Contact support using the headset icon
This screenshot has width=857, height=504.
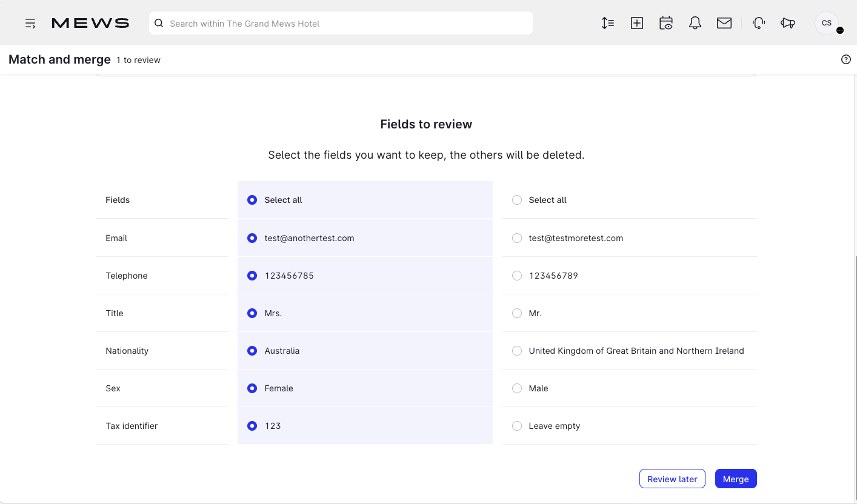tap(758, 22)
